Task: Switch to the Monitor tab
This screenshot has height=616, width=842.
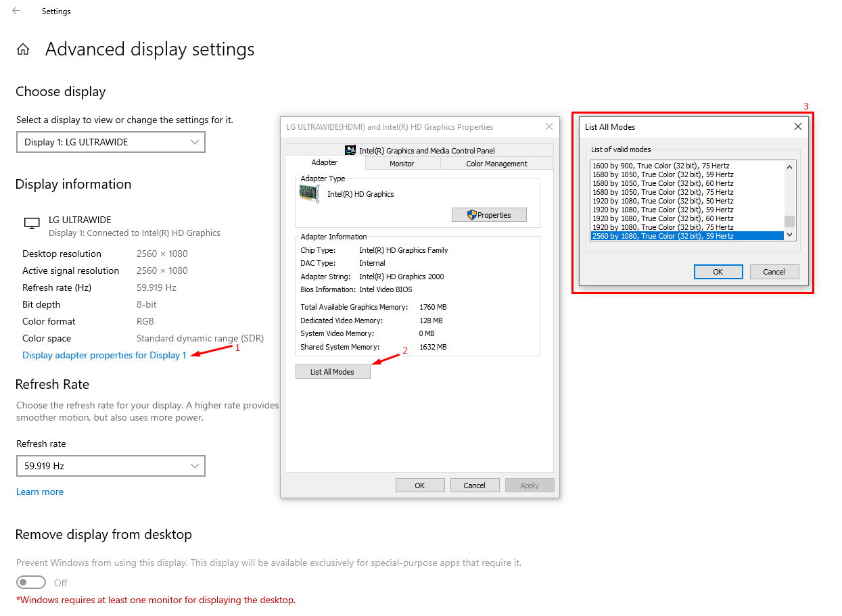Action: coord(402,164)
